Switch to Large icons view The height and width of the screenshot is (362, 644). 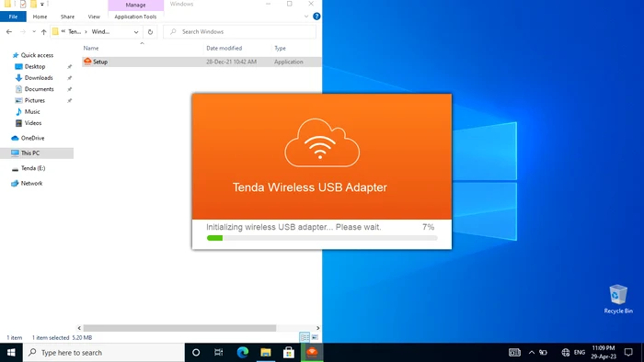pyautogui.click(x=315, y=337)
